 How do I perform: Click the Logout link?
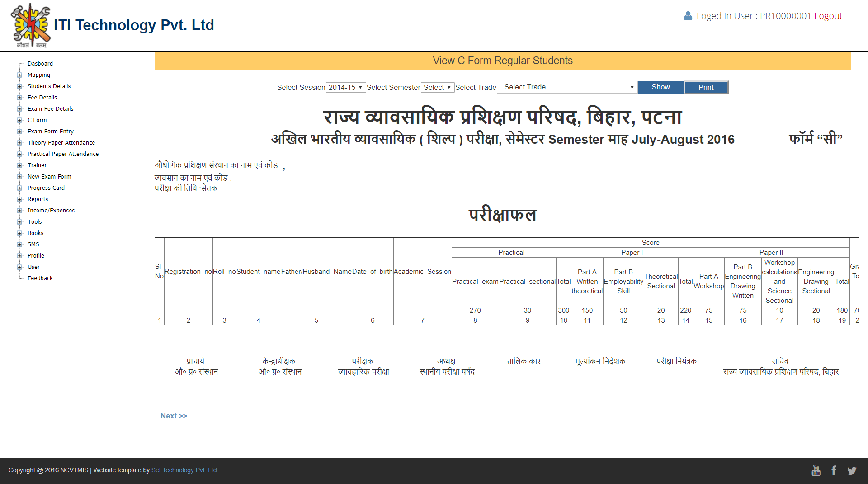click(x=828, y=16)
